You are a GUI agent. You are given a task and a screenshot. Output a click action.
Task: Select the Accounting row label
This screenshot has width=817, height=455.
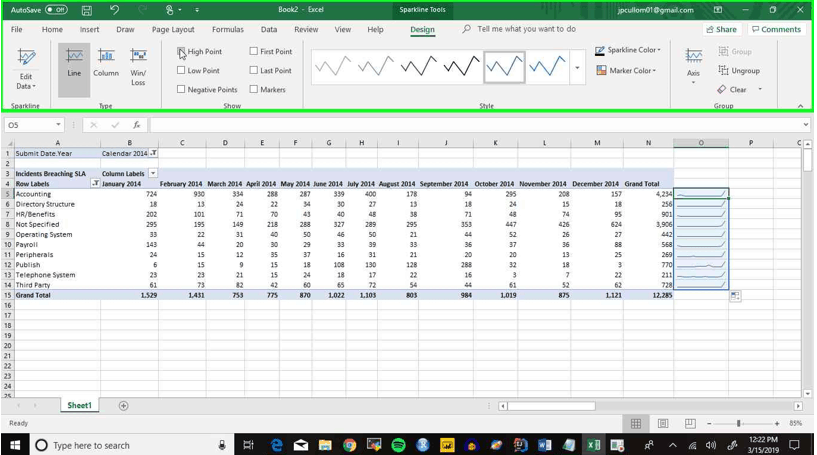[x=33, y=194]
